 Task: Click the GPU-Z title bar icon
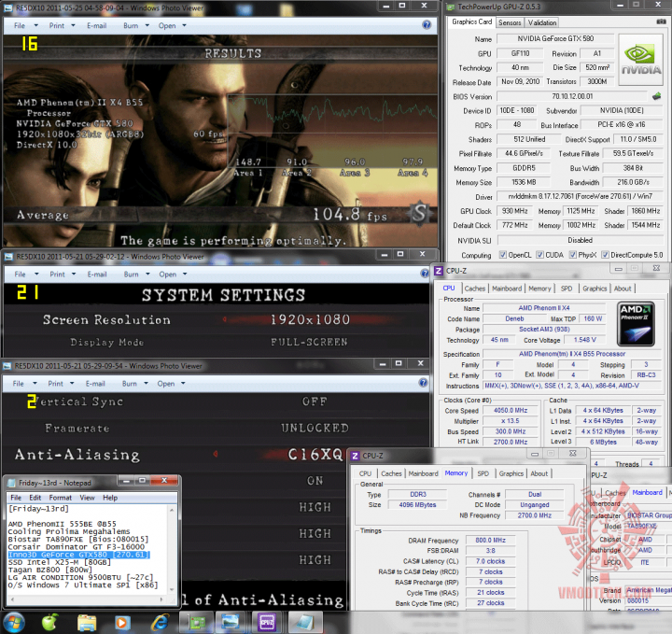(451, 7)
